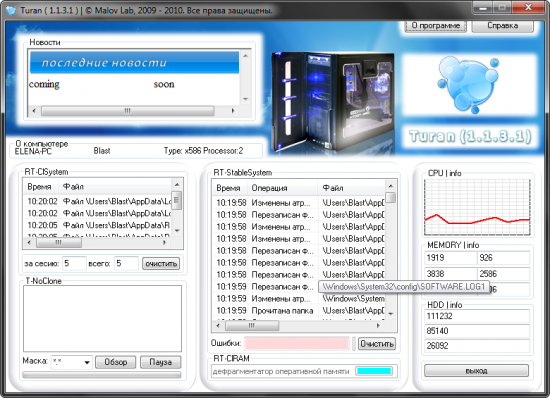Click the memory value 1919 field
The image size is (550, 398).
[x=450, y=258]
